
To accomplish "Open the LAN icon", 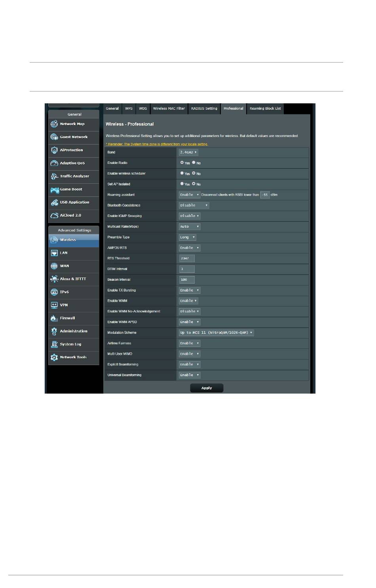I will (x=54, y=253).
